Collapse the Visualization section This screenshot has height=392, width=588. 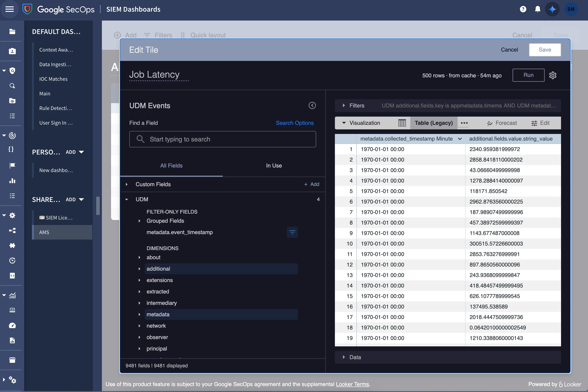click(344, 123)
